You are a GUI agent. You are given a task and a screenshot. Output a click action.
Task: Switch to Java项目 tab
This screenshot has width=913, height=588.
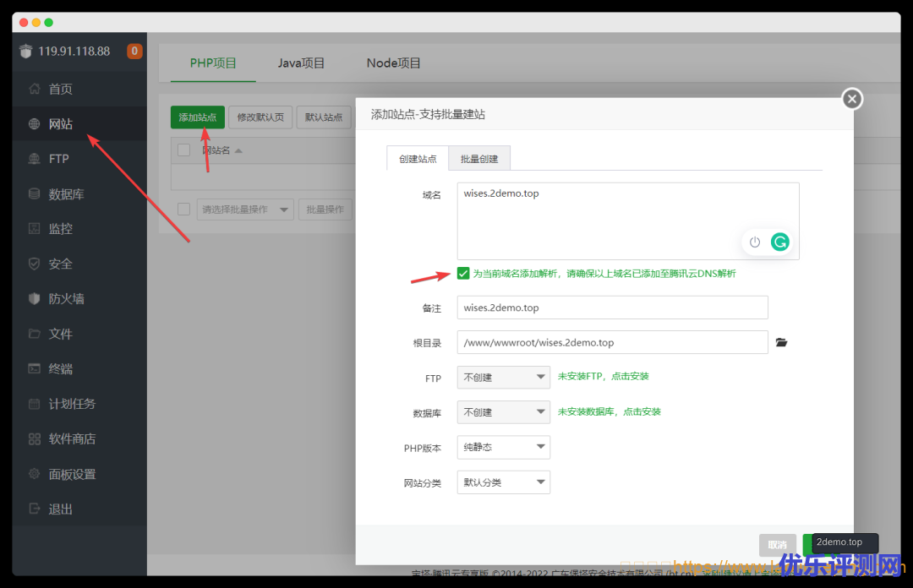tap(301, 63)
